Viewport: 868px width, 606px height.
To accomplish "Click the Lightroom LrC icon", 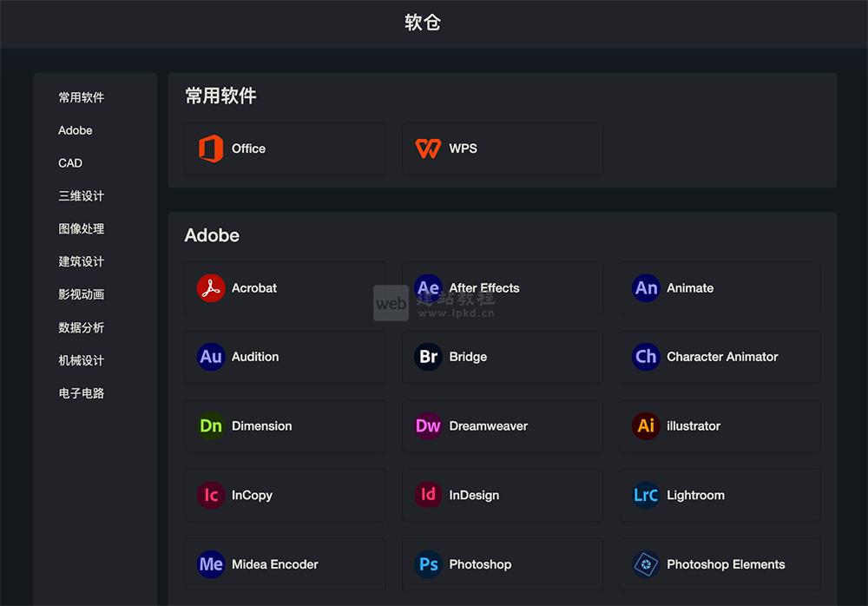I will click(646, 496).
